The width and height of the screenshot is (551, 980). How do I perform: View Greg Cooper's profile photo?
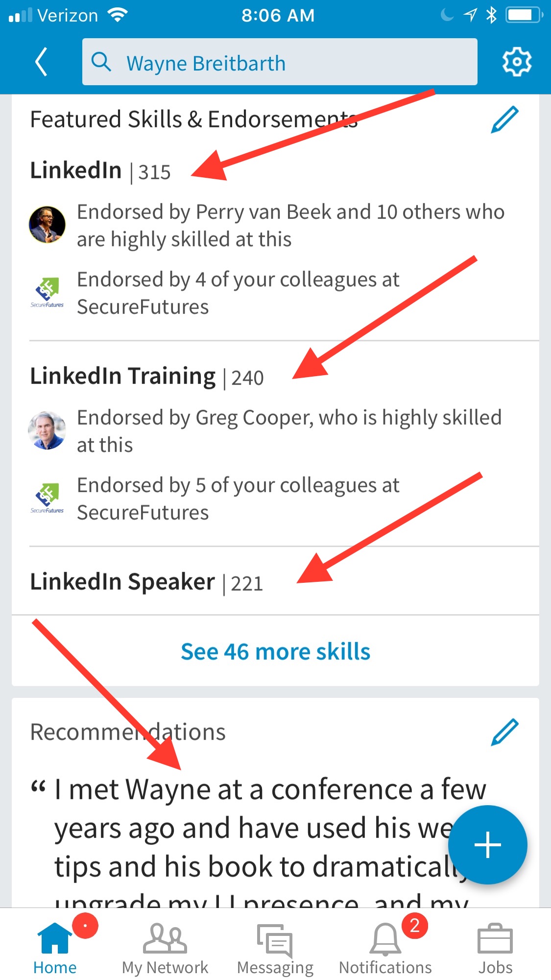click(x=47, y=430)
